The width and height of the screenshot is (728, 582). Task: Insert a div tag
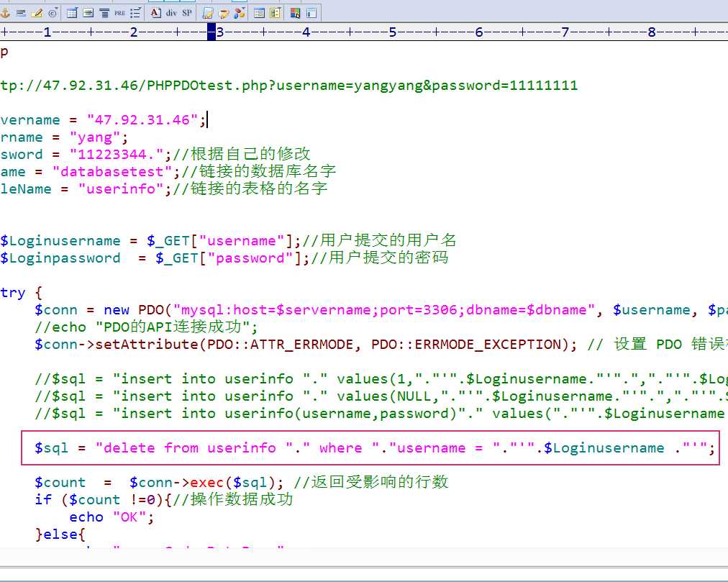click(x=171, y=13)
